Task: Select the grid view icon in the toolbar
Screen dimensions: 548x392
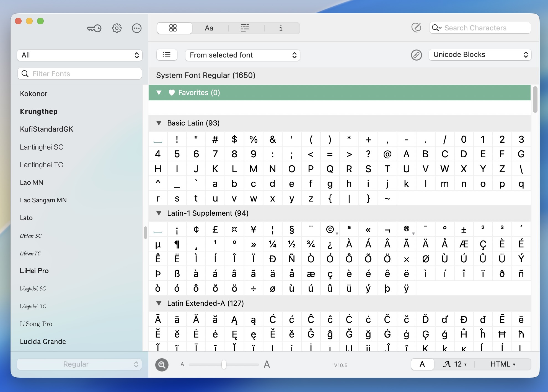Action: pyautogui.click(x=174, y=28)
